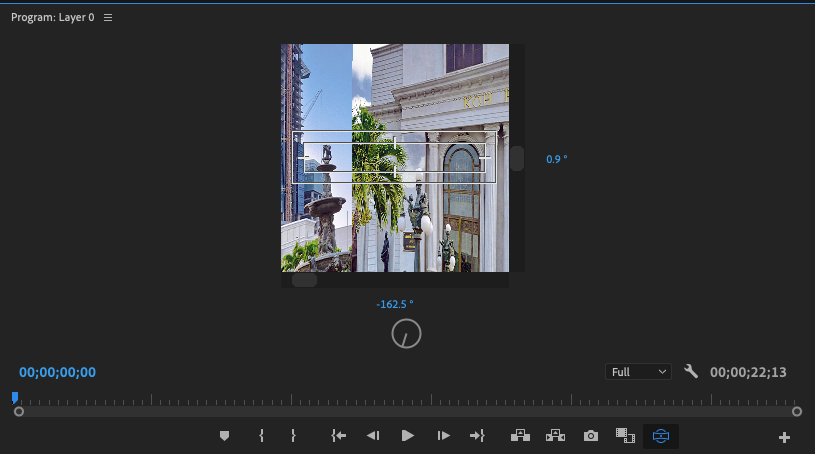Mark In with the left brace icon
The width and height of the screenshot is (815, 454).
261,436
